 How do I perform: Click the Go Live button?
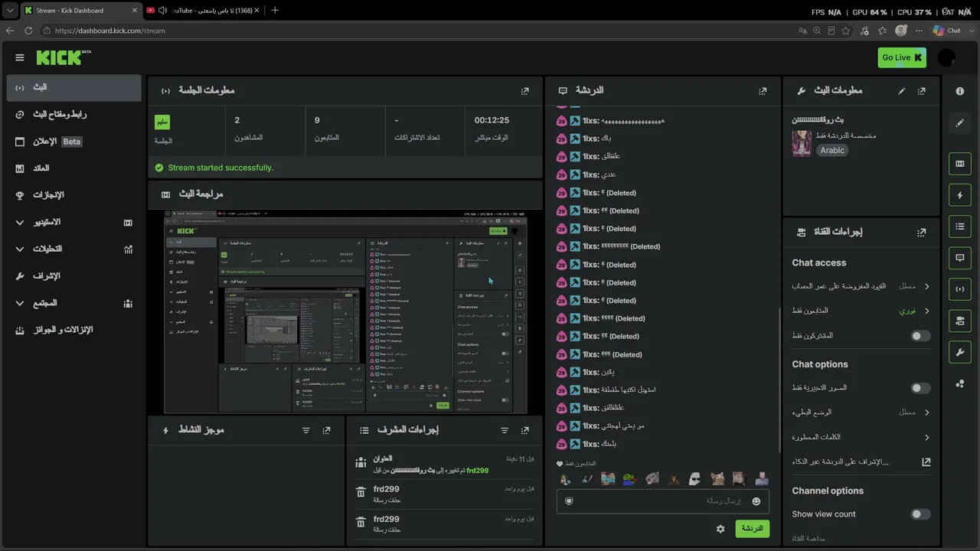tap(902, 57)
